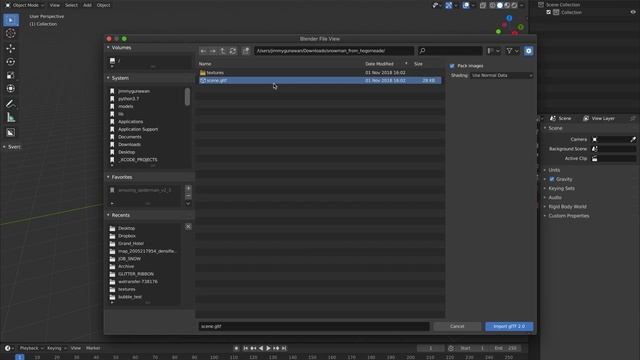Viewport: 640px width, 360px height.
Task: Open the Shading dropdown (Use Normal Data)
Action: click(502, 76)
